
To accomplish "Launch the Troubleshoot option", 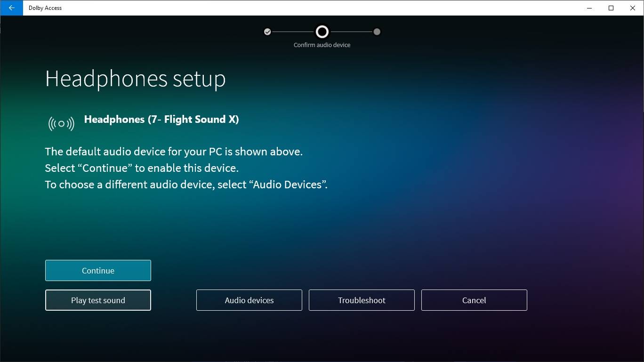I will 362,300.
